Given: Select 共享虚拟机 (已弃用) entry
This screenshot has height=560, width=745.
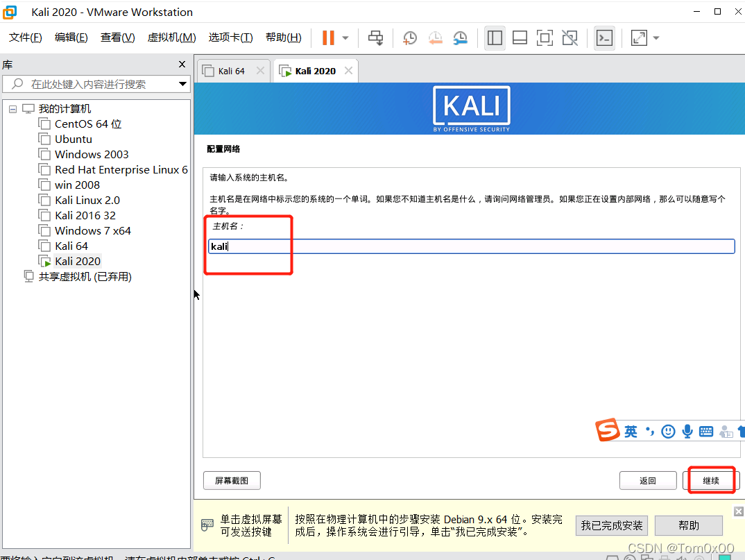Looking at the screenshot, I should click(85, 277).
